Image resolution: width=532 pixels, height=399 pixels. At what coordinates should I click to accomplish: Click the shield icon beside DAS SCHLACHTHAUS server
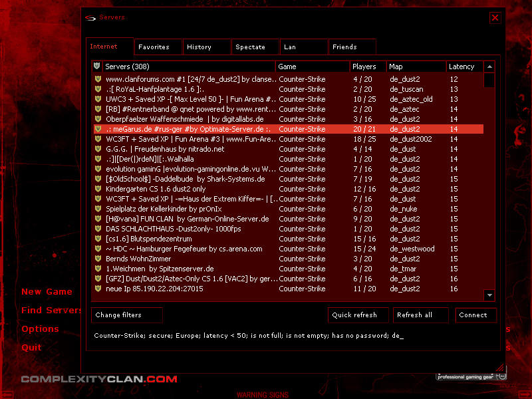[x=98, y=229]
